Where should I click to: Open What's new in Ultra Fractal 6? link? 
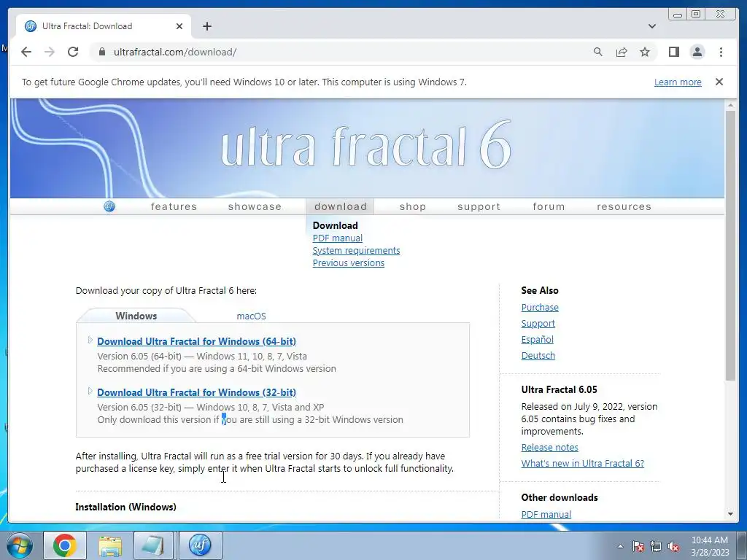(582, 463)
